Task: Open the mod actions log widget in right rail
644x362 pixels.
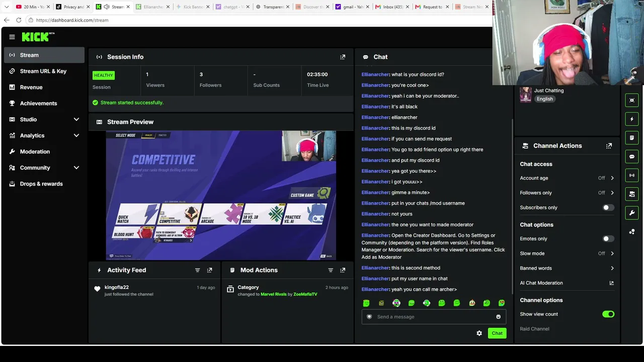Action: point(632,138)
